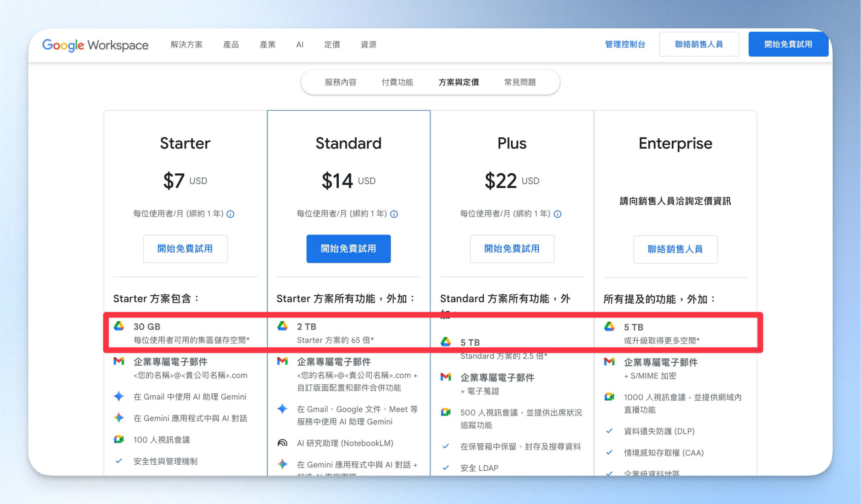Screen dimensions: 861x504
Task: Click 聯絡銷售人員 in Enterprise card
Action: (x=675, y=249)
